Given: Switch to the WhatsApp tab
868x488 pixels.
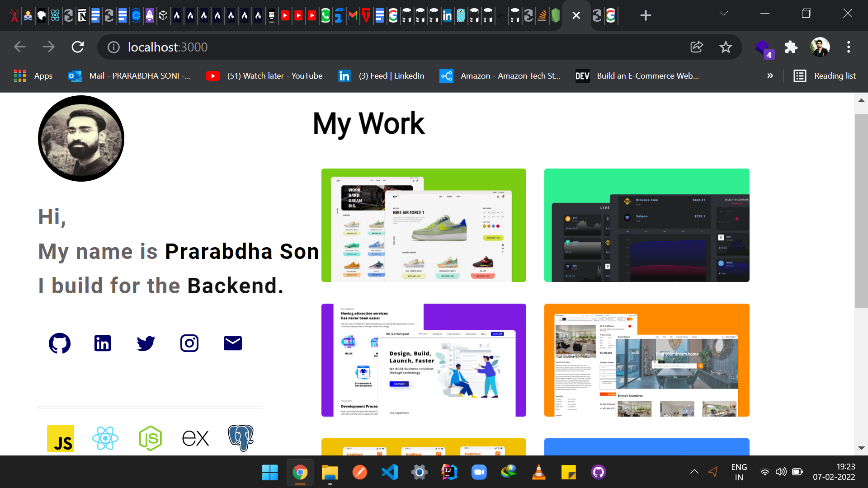Looking at the screenshot, I should tap(325, 16).
